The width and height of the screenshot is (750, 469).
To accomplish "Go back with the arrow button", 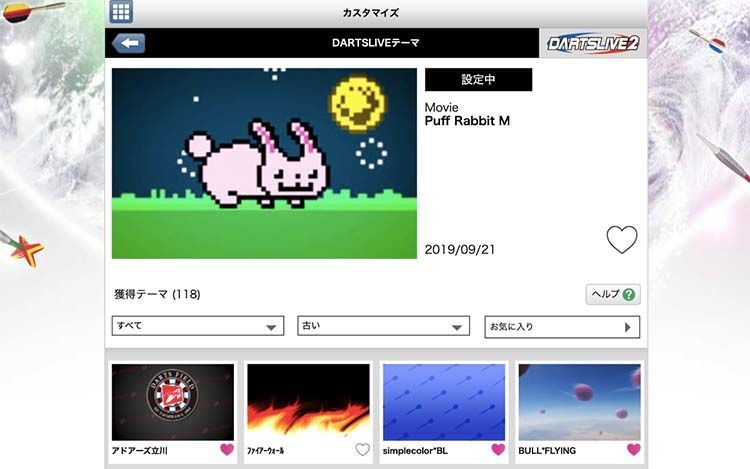I will tap(129, 43).
